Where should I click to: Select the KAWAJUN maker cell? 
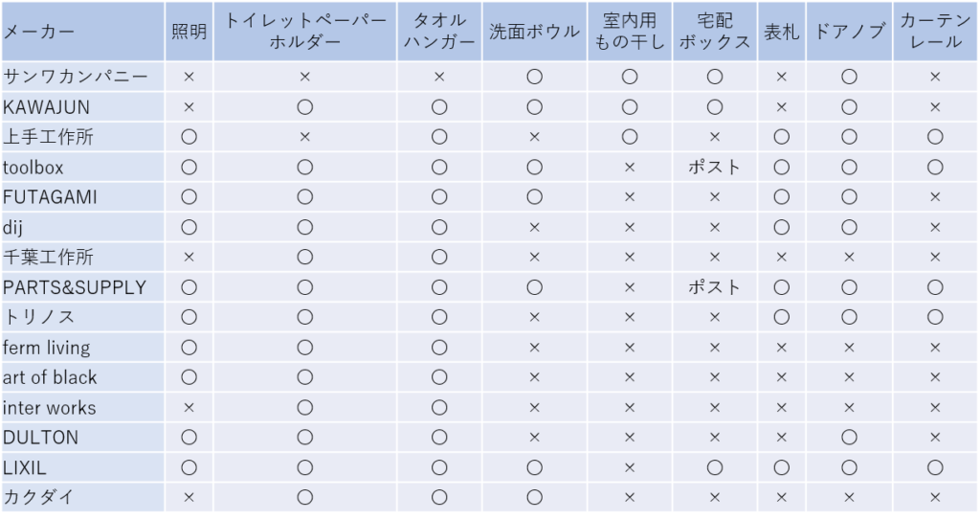[x=82, y=107]
